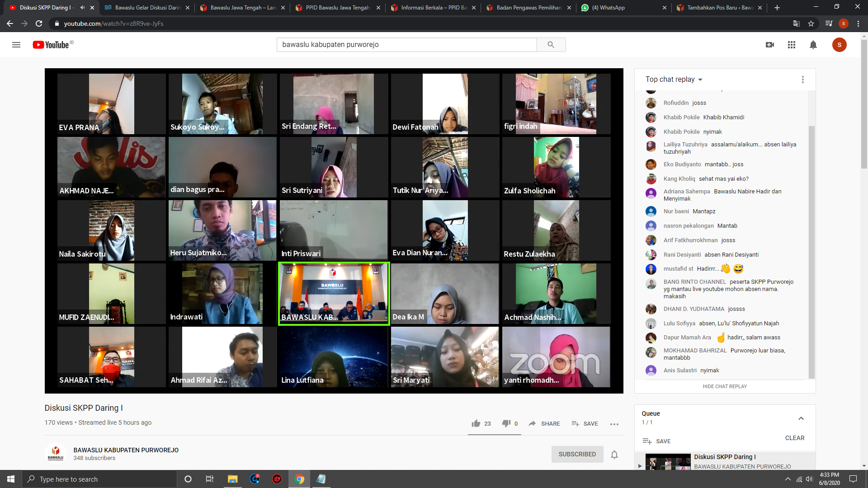Click the search magnifier button
Viewport: 868px width, 488px height.
point(551,45)
